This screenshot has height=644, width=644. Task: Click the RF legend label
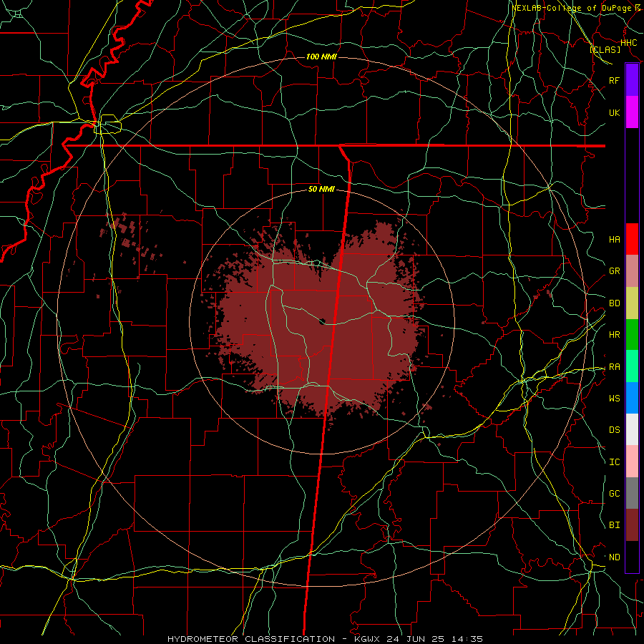614,80
